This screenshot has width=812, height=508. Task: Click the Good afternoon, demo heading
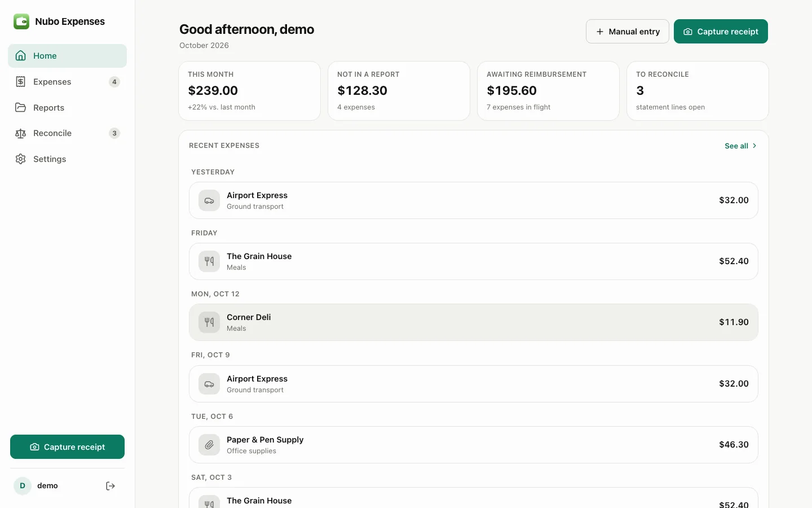(x=246, y=29)
